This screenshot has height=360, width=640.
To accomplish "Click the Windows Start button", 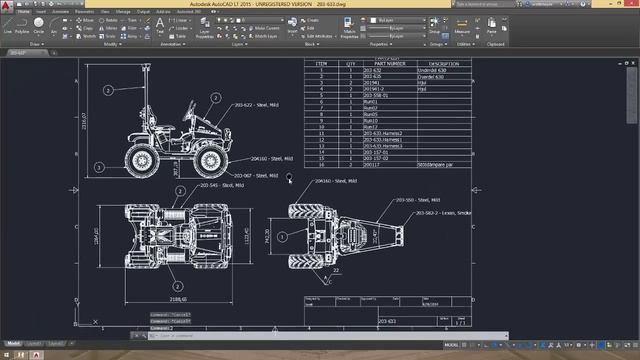I will pyautogui.click(x=6, y=356).
